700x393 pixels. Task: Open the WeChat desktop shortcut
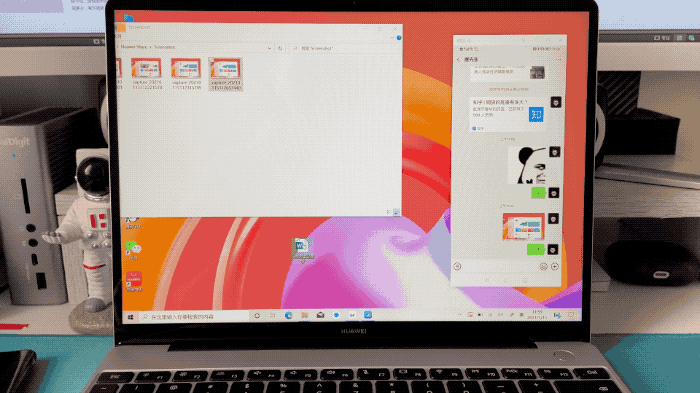pyautogui.click(x=133, y=250)
